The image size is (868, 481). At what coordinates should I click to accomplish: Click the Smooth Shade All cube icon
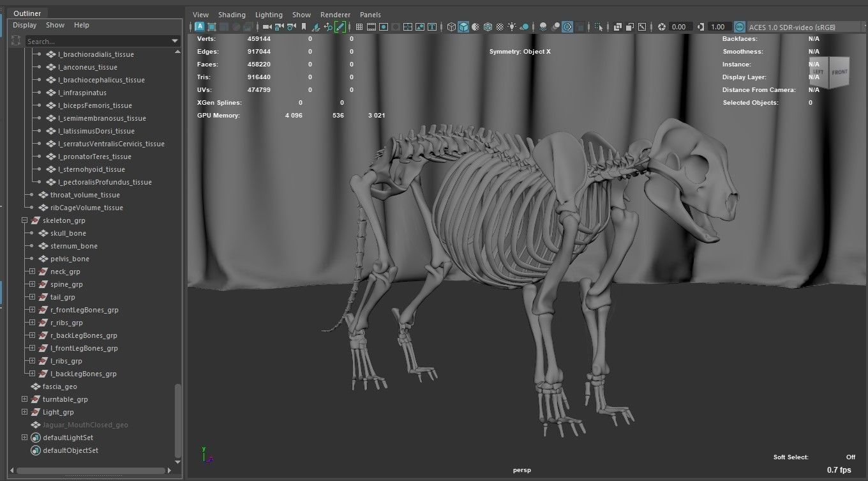463,27
